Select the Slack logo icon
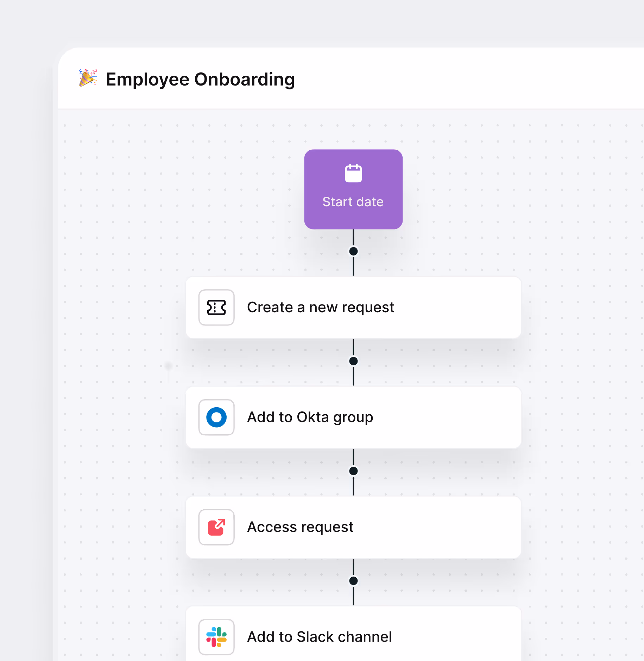 (216, 637)
